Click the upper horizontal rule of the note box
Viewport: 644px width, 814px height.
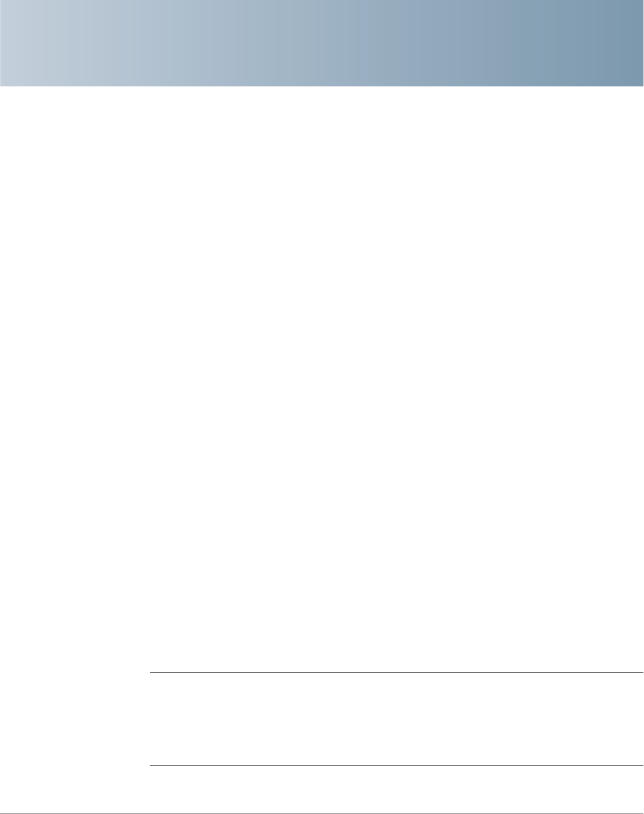point(396,673)
